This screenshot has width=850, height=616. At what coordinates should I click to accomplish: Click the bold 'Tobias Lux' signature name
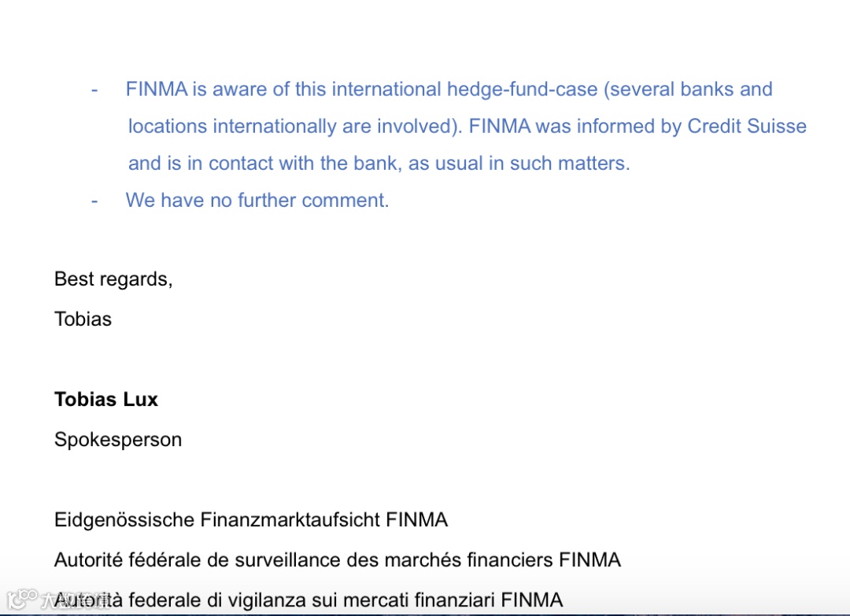click(x=106, y=400)
